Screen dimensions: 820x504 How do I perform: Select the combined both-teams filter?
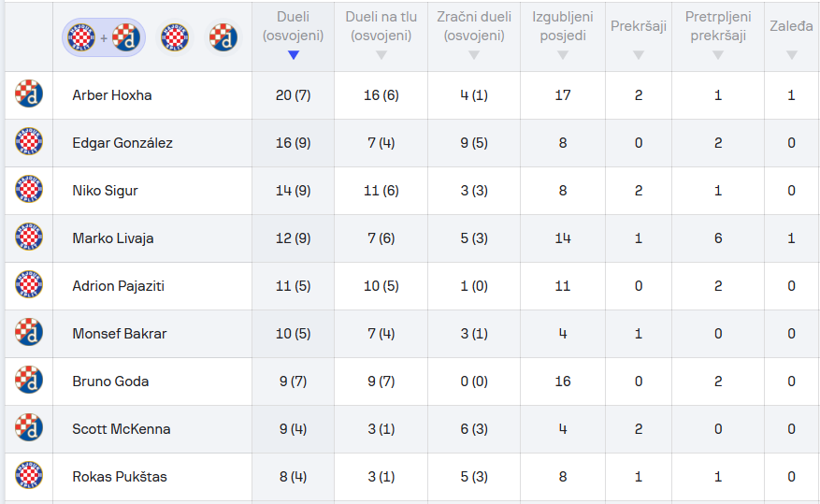103,37
